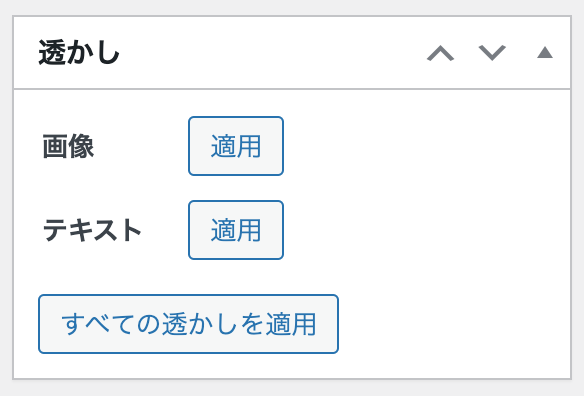Collapse the 透かし panel with triangle toggle
This screenshot has width=584, height=396.
pyautogui.click(x=545, y=53)
